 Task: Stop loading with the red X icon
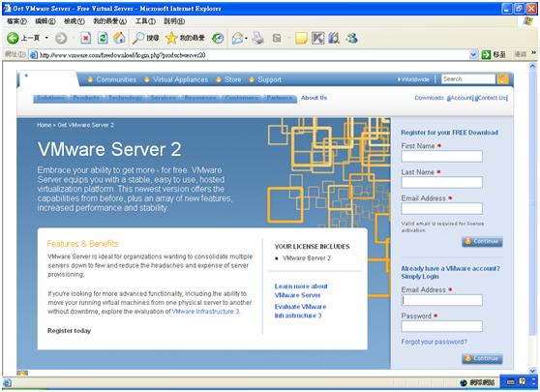point(86,38)
